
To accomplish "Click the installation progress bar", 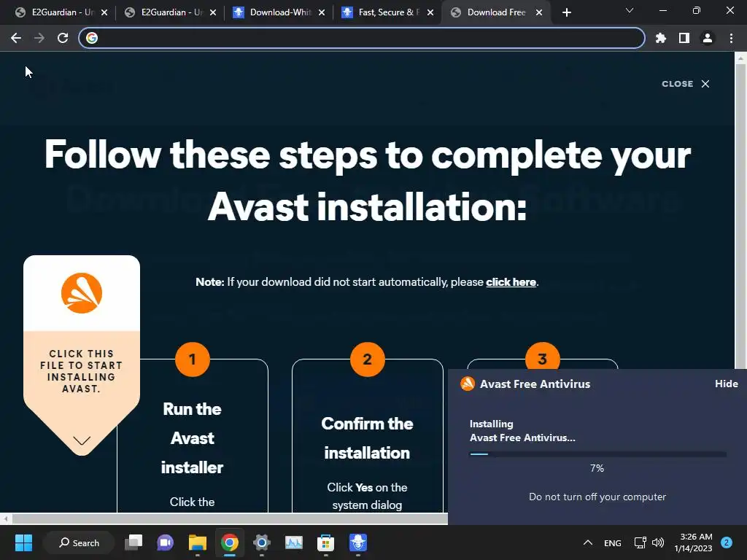I will click(598, 454).
